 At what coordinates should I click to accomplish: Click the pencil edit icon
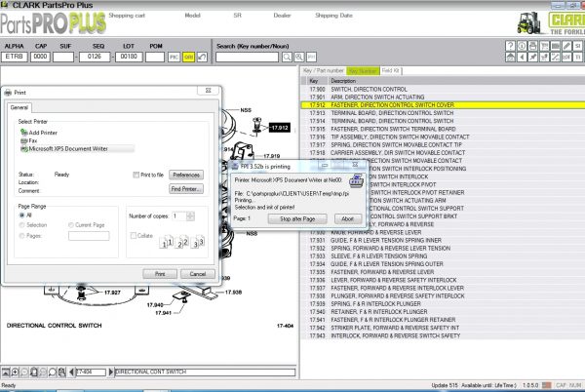pos(566,46)
